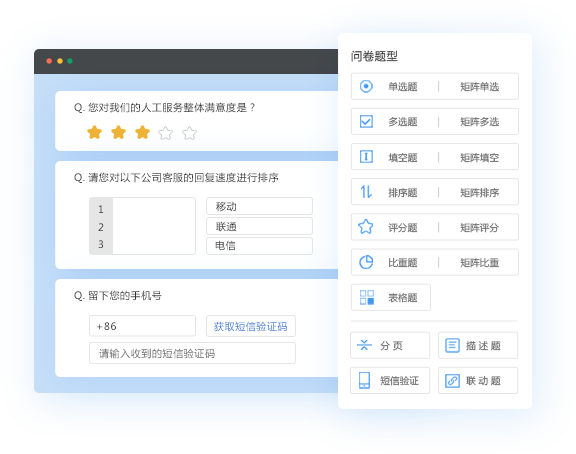Click the 短信验证 phone icon

click(364, 380)
